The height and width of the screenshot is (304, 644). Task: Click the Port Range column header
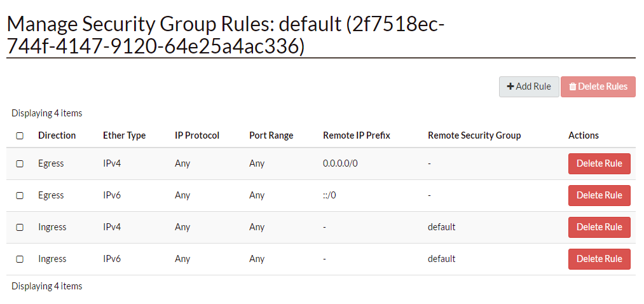tap(271, 135)
